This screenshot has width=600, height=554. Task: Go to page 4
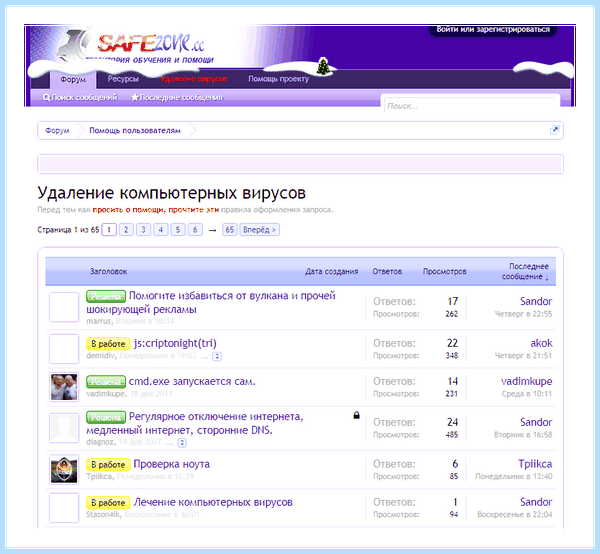point(161,230)
